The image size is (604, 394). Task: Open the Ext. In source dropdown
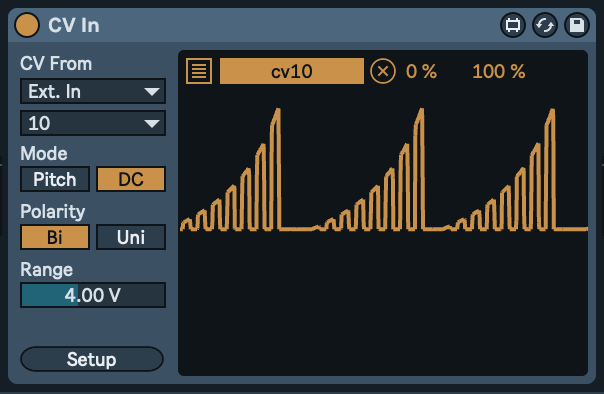tap(93, 91)
